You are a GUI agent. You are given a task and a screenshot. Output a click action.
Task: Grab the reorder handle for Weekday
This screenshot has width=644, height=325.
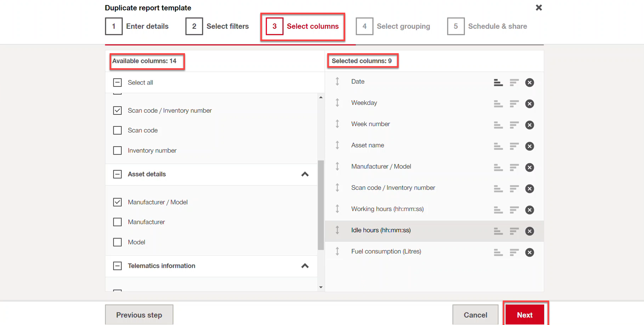pos(337,103)
